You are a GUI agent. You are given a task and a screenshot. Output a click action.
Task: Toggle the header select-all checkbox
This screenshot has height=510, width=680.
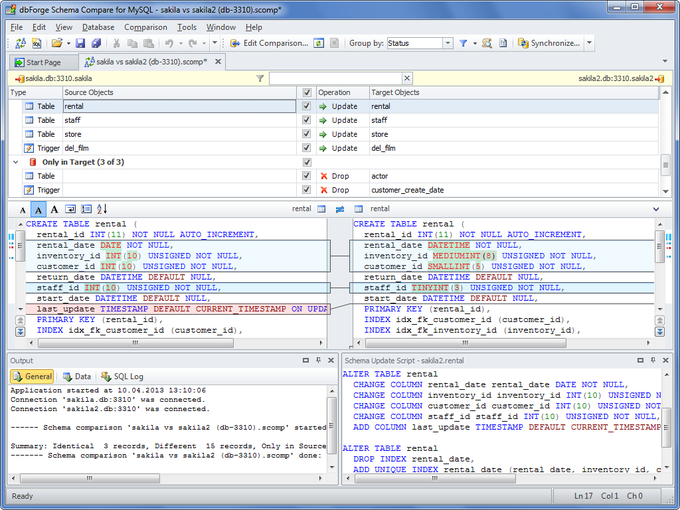tap(307, 92)
